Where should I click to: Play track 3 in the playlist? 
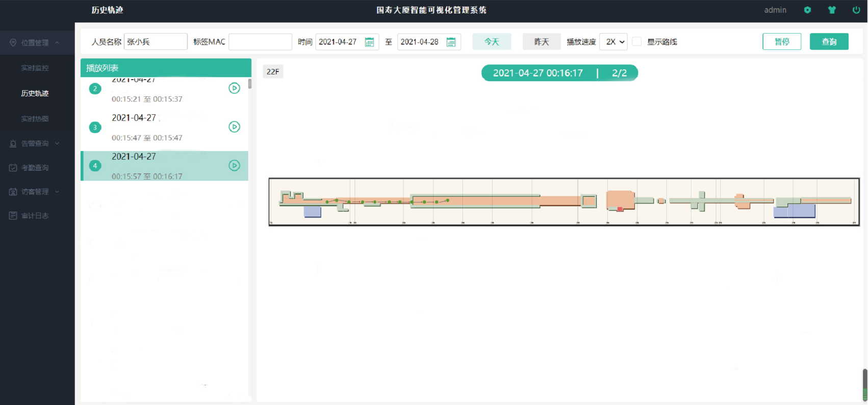[x=234, y=127]
